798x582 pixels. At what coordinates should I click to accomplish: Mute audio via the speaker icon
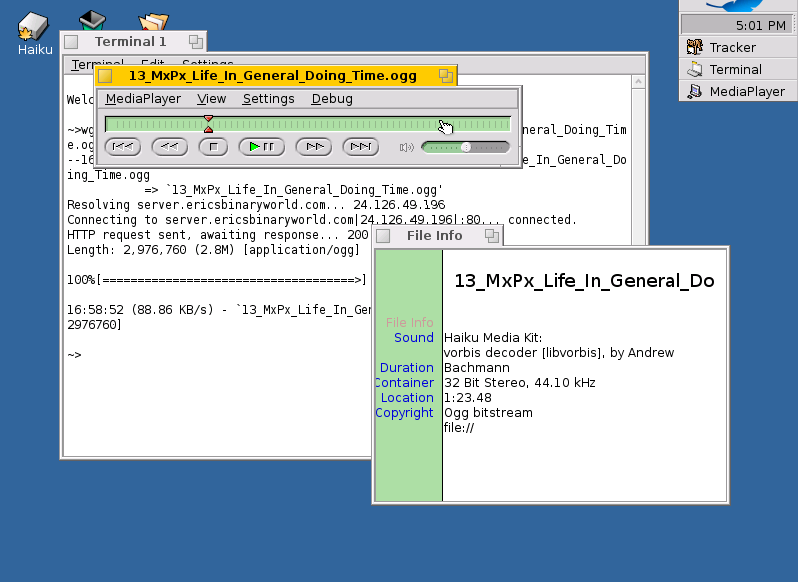coord(407,148)
